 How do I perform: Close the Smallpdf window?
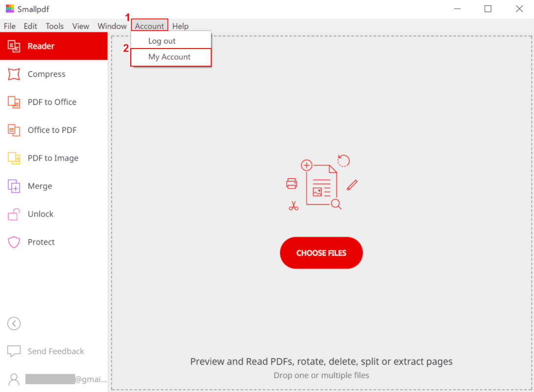[x=519, y=9]
